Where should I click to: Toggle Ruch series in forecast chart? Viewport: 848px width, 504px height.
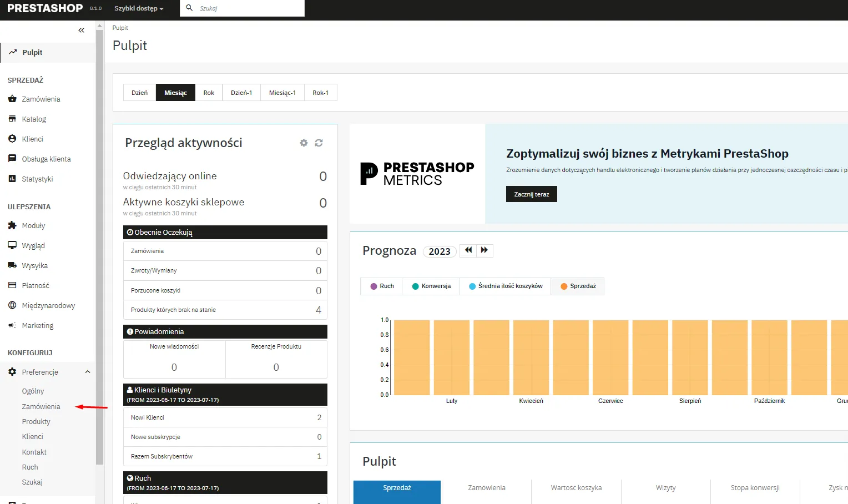[381, 286]
